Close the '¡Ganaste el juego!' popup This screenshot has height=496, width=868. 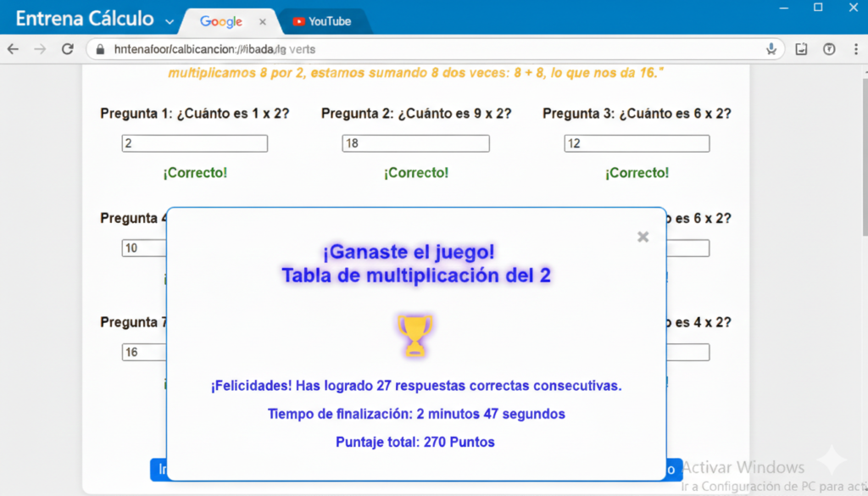coord(643,237)
